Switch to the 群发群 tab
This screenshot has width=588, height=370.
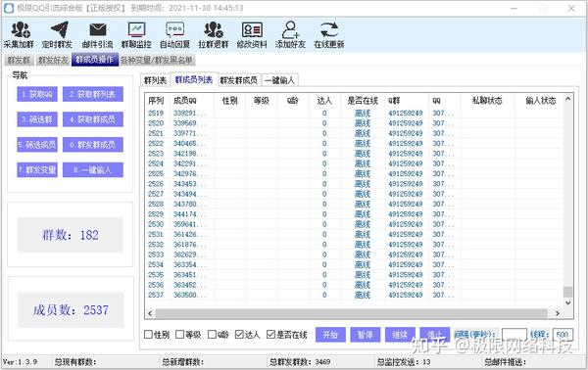pyautogui.click(x=20, y=60)
